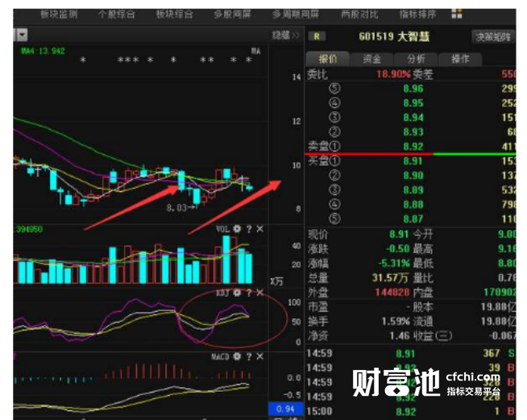Viewport: 527px width, 420px height.
Task: Click the 总量 31.57万 value
Action: (x=390, y=278)
